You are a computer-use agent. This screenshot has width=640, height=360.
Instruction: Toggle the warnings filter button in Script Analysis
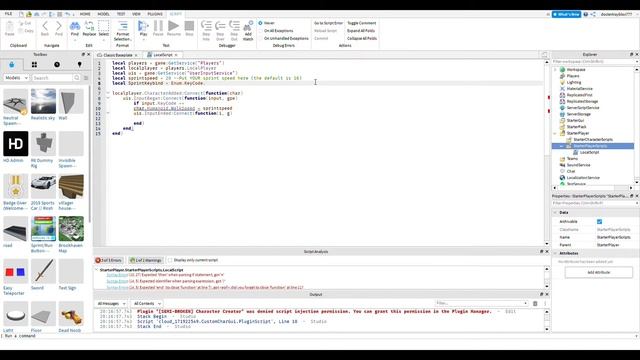(146, 260)
